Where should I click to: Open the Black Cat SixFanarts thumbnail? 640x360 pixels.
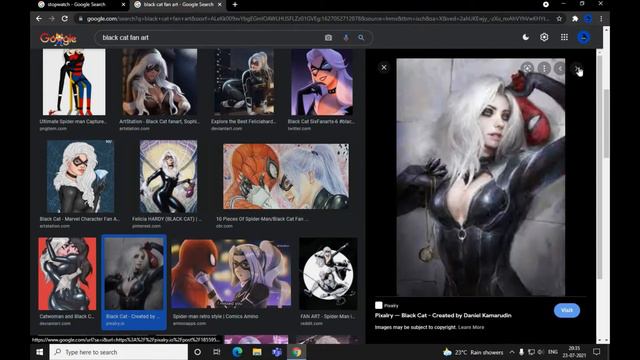pos(322,82)
